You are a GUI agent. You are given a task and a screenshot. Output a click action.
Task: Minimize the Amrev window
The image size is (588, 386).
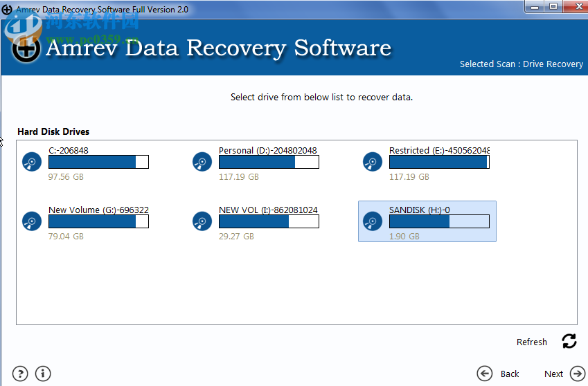(535, 7)
